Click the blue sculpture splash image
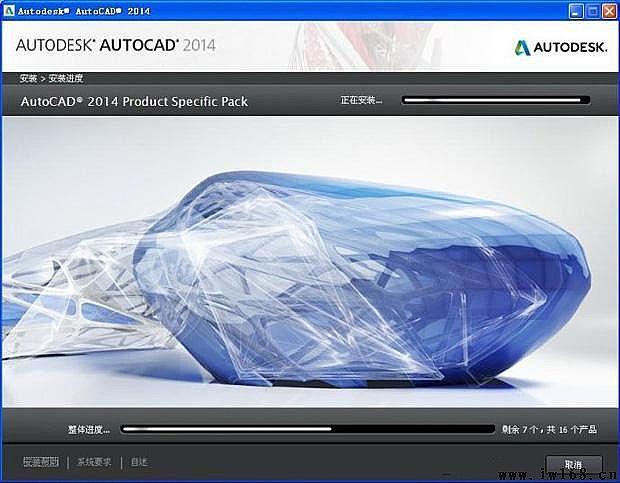The width and height of the screenshot is (620, 483). pos(310,260)
